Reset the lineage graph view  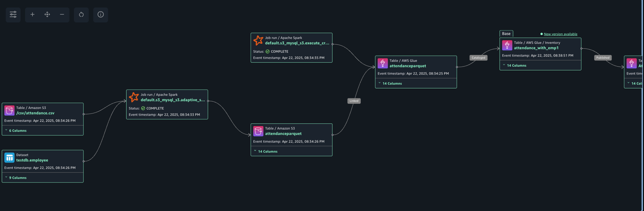81,14
